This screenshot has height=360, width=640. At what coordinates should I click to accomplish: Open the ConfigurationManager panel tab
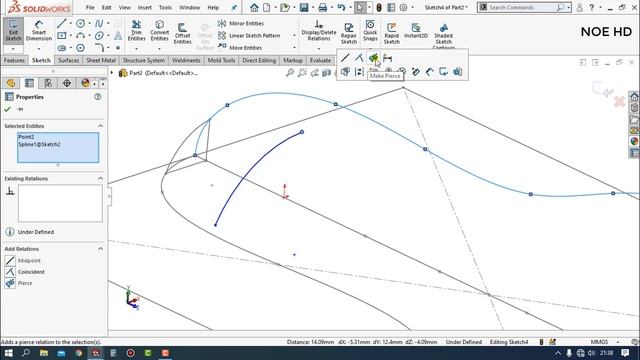pyautogui.click(x=48, y=83)
